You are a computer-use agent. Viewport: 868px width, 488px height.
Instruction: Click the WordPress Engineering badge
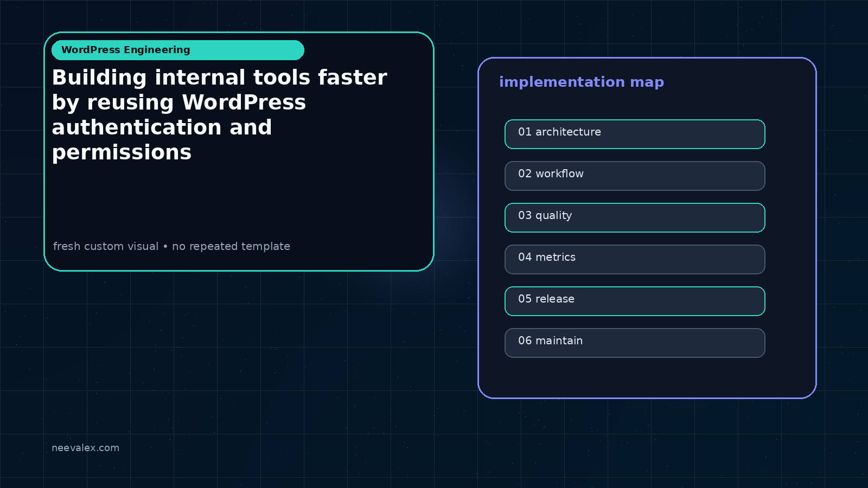tap(178, 50)
